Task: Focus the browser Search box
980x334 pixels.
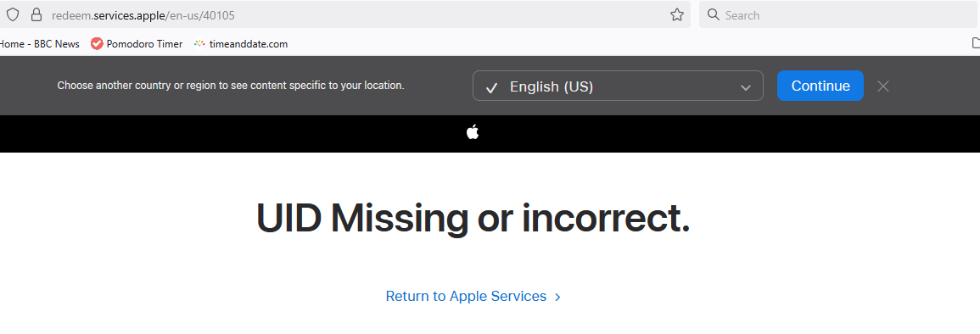Action: click(x=837, y=15)
